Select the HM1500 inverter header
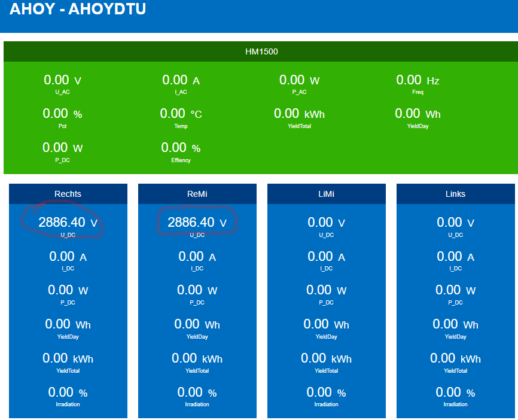Screen dimensions: 518x420 [x=261, y=51]
